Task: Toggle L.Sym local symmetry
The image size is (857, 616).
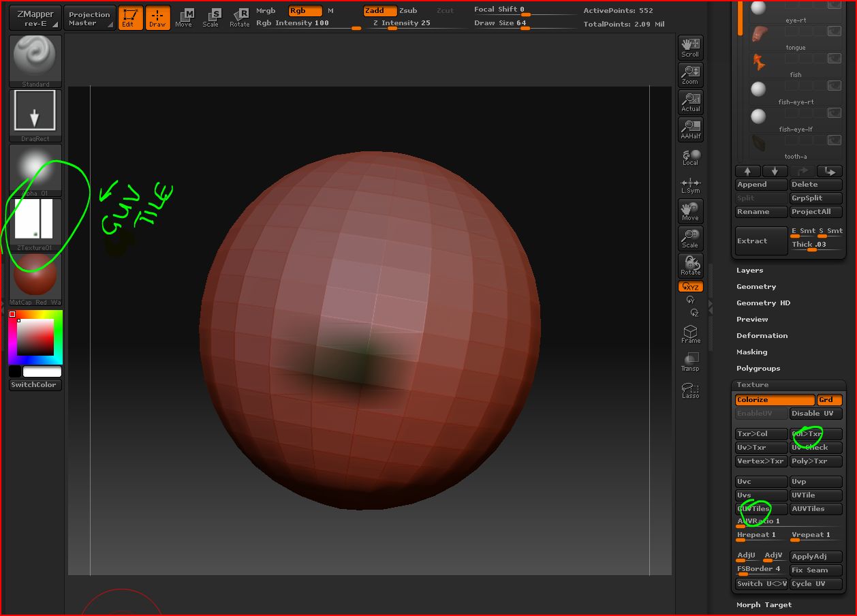Action: (x=690, y=185)
